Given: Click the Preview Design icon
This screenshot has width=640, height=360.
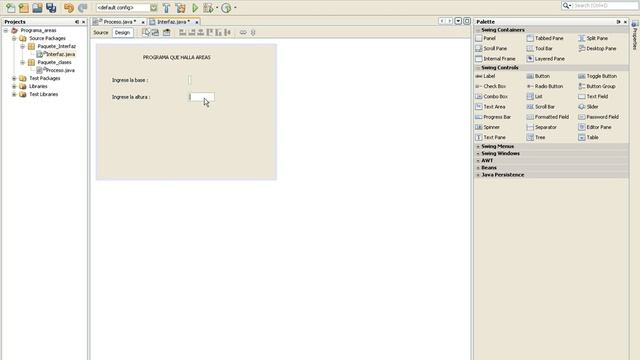Looking at the screenshot, I should (167, 32).
